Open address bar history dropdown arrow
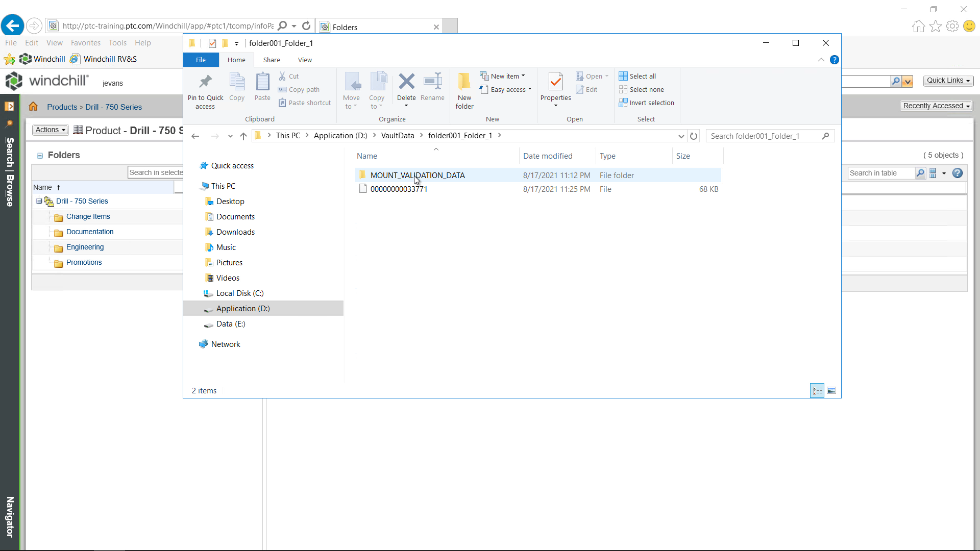The image size is (980, 551). (x=681, y=136)
